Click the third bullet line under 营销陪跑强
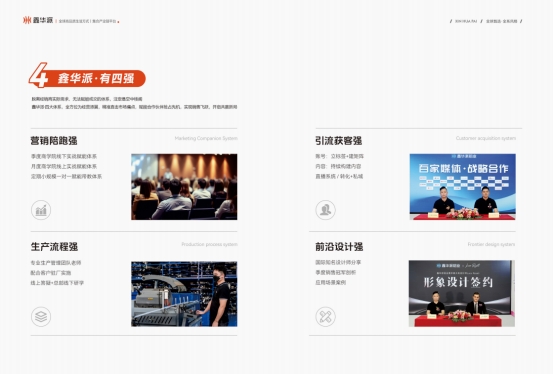 [66, 176]
